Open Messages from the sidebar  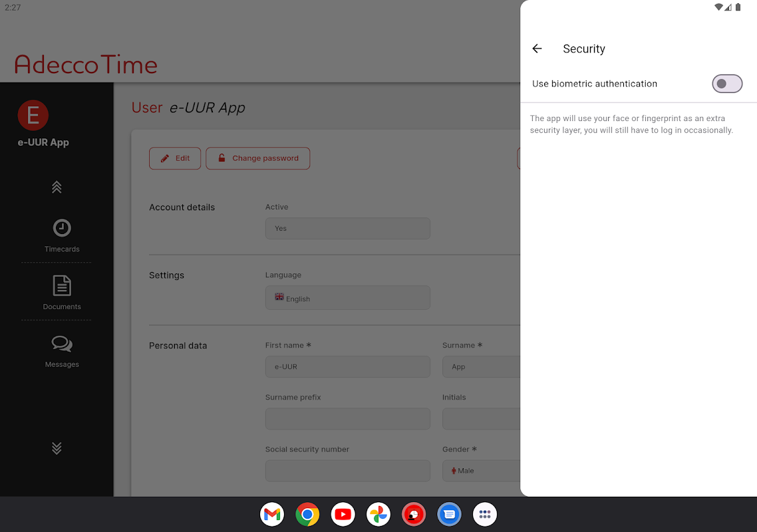pyautogui.click(x=62, y=351)
